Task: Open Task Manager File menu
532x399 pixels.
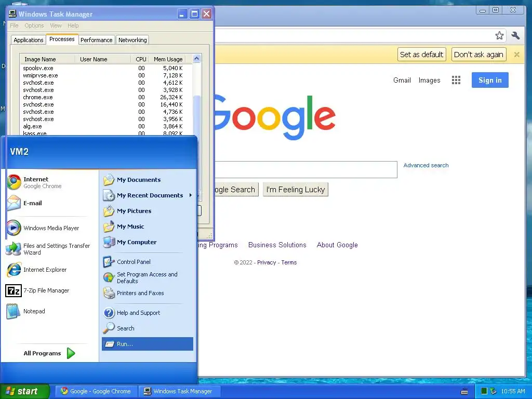Action: click(x=14, y=25)
